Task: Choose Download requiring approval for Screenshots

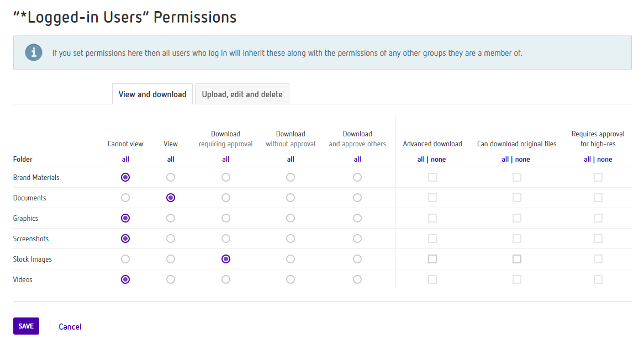Action: coord(225,239)
